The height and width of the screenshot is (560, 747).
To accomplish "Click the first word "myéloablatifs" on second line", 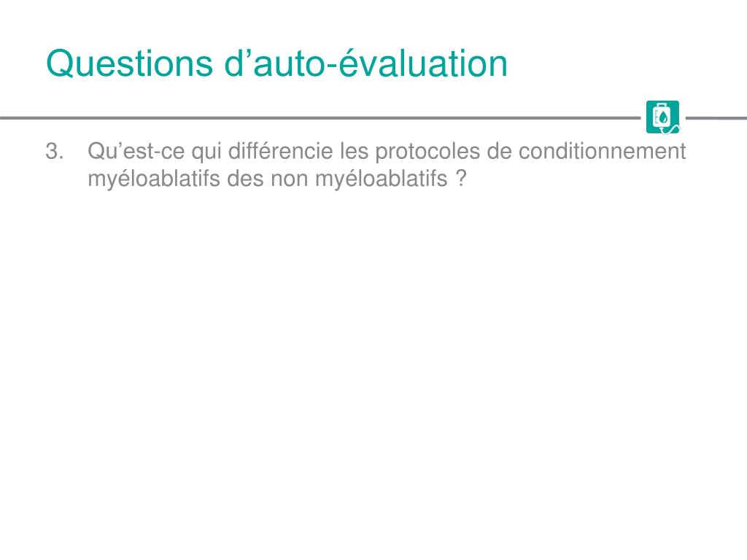I will pyautogui.click(x=154, y=180).
